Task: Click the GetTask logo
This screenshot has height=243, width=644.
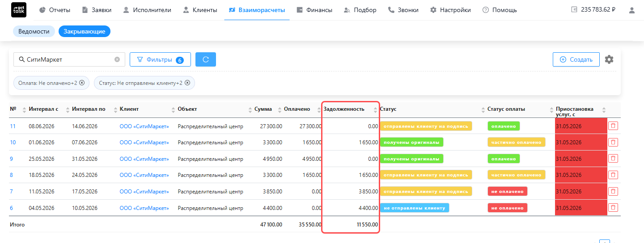Action: pos(18,10)
